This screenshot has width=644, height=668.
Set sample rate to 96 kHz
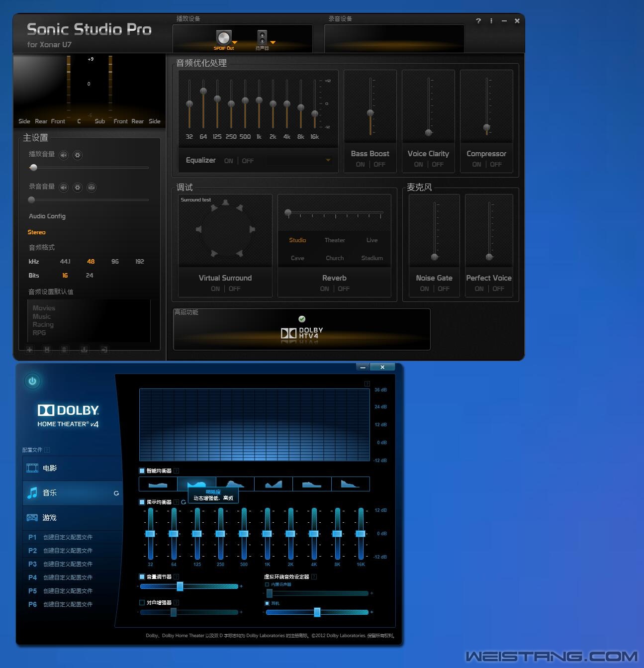[x=115, y=262]
